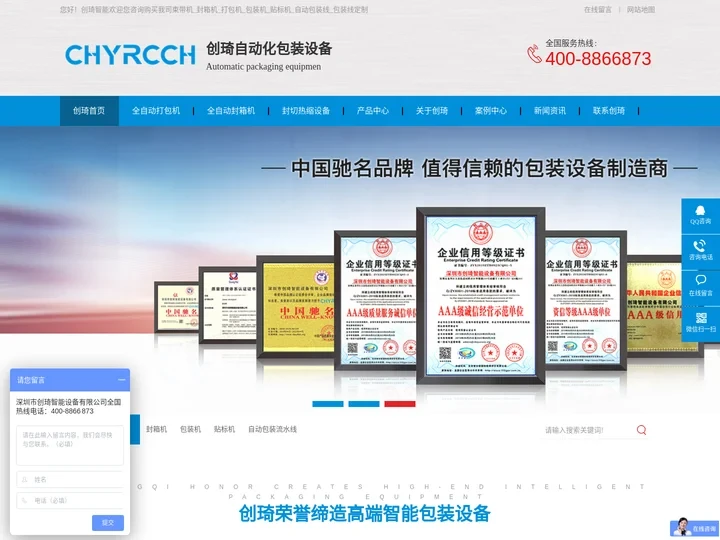
Task: Open the 案例中心 menu
Action: click(490, 111)
